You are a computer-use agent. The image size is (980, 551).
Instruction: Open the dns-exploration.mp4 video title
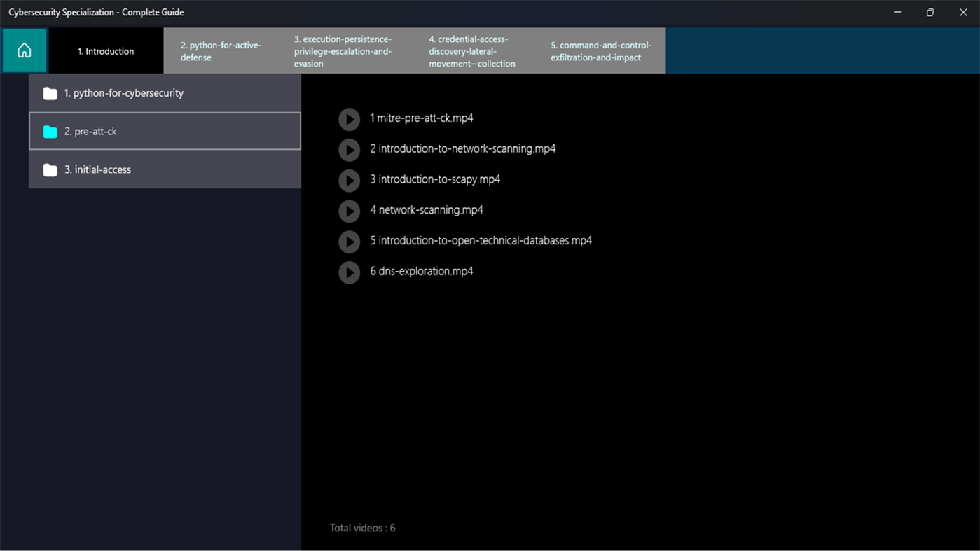(x=422, y=271)
